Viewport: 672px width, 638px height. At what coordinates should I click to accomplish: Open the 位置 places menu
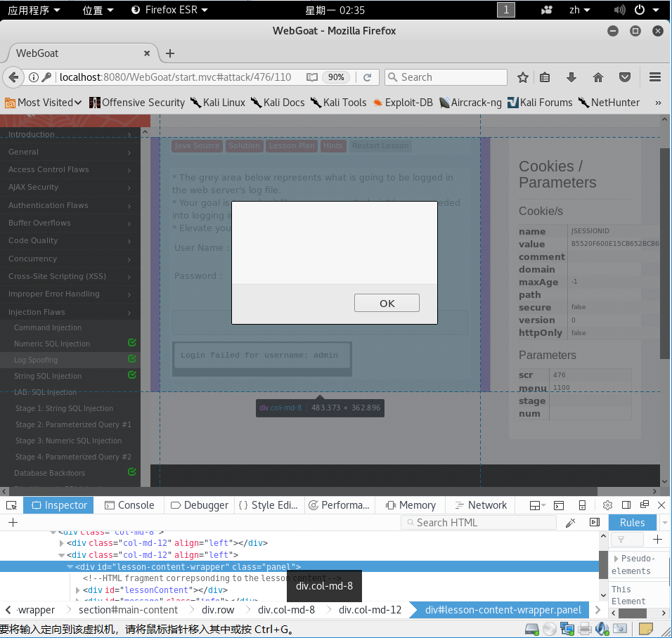click(x=98, y=10)
